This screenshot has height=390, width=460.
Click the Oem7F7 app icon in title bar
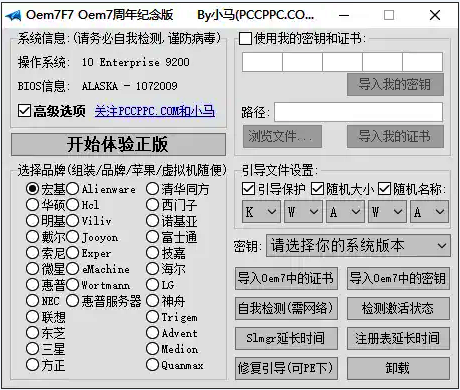[13, 15]
